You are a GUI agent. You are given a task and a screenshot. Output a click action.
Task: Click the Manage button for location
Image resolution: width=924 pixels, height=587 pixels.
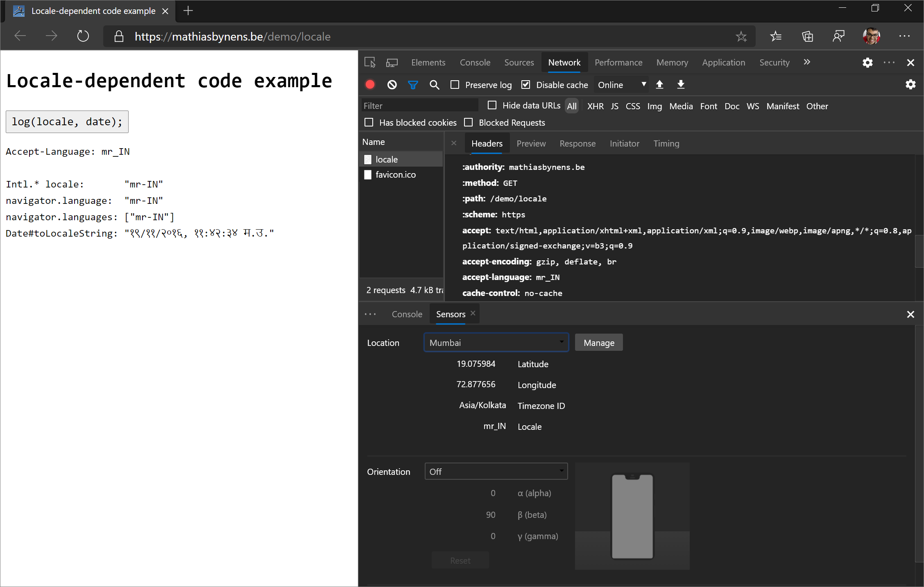[x=598, y=343]
